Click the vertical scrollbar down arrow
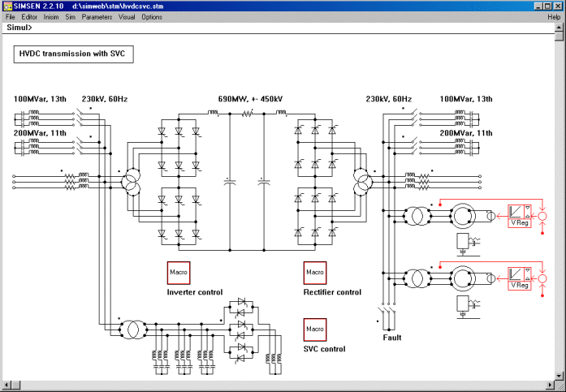Screen dimensions: 566x392 560,373
